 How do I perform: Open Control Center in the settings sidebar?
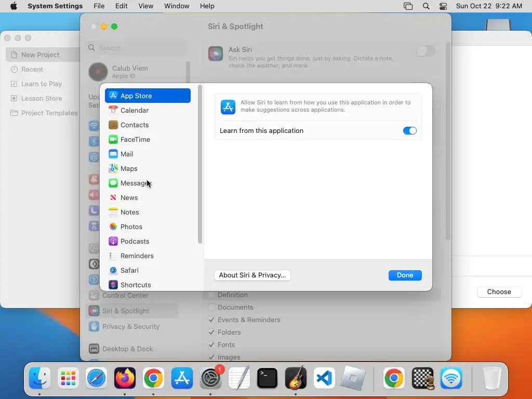(132, 296)
